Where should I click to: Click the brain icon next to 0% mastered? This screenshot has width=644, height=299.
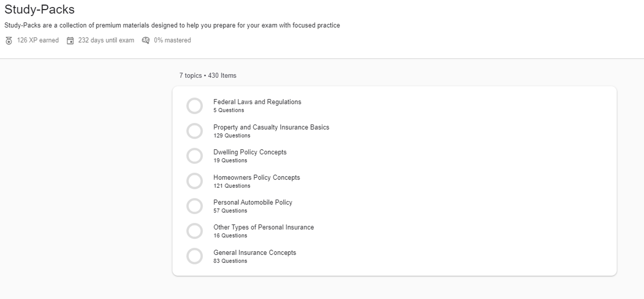point(145,40)
